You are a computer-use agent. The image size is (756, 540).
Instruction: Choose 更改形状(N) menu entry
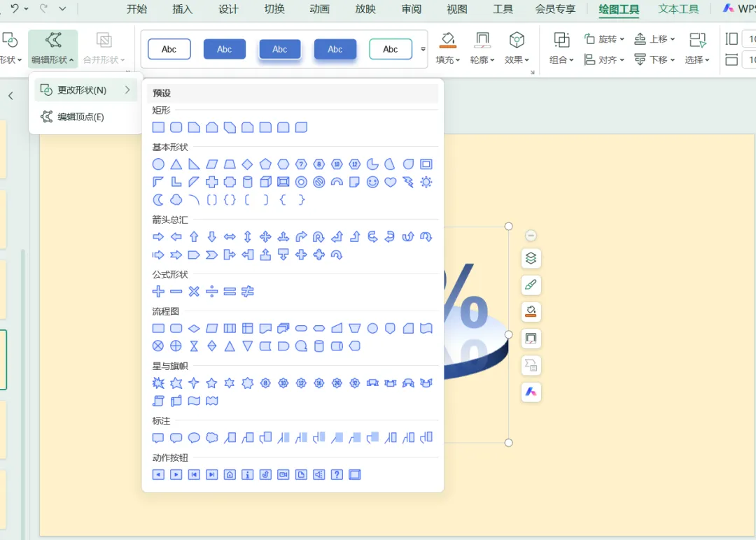[x=85, y=90]
